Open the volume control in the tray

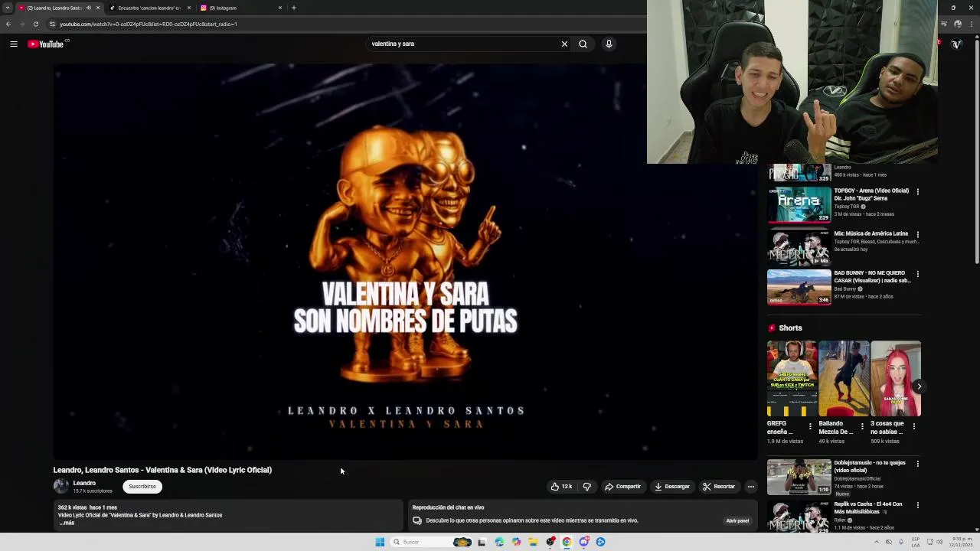tap(940, 542)
